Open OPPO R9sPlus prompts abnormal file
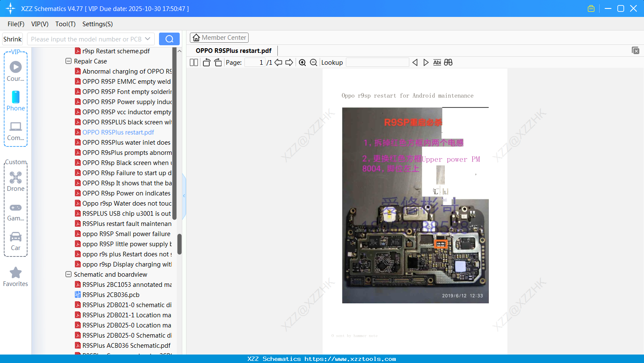The width and height of the screenshot is (644, 363). coord(123,153)
